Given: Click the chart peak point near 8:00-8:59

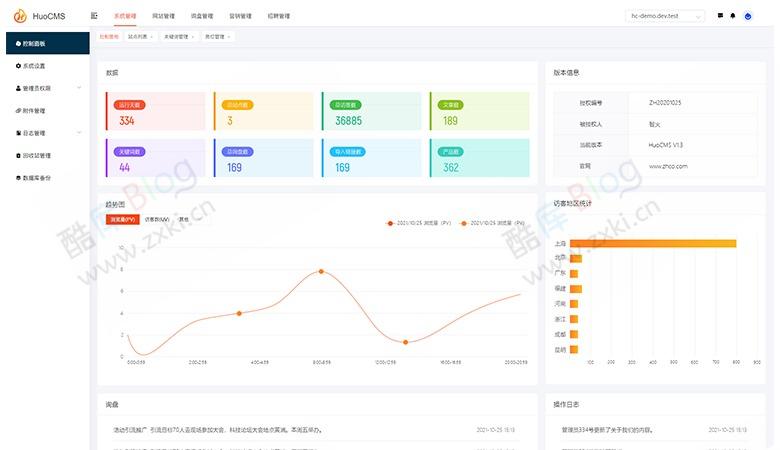Looking at the screenshot, I should (x=321, y=271).
